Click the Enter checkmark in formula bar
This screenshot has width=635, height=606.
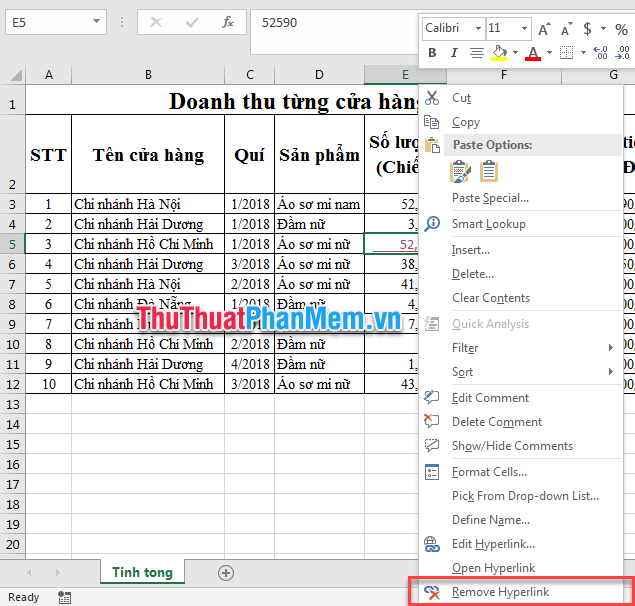192,22
